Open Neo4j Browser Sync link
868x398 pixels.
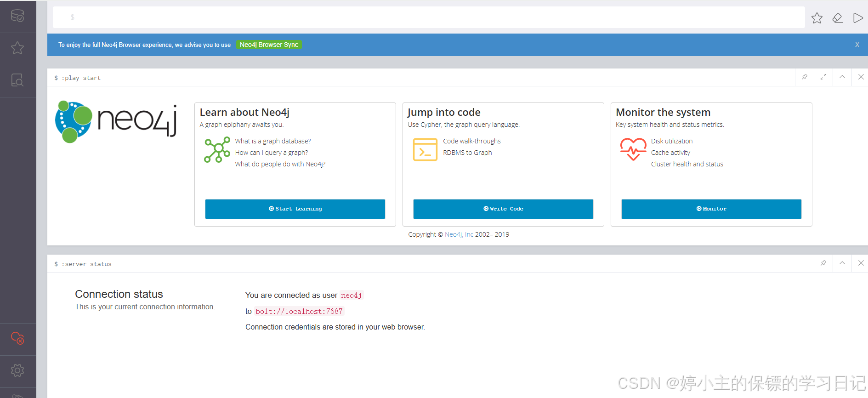(x=269, y=45)
